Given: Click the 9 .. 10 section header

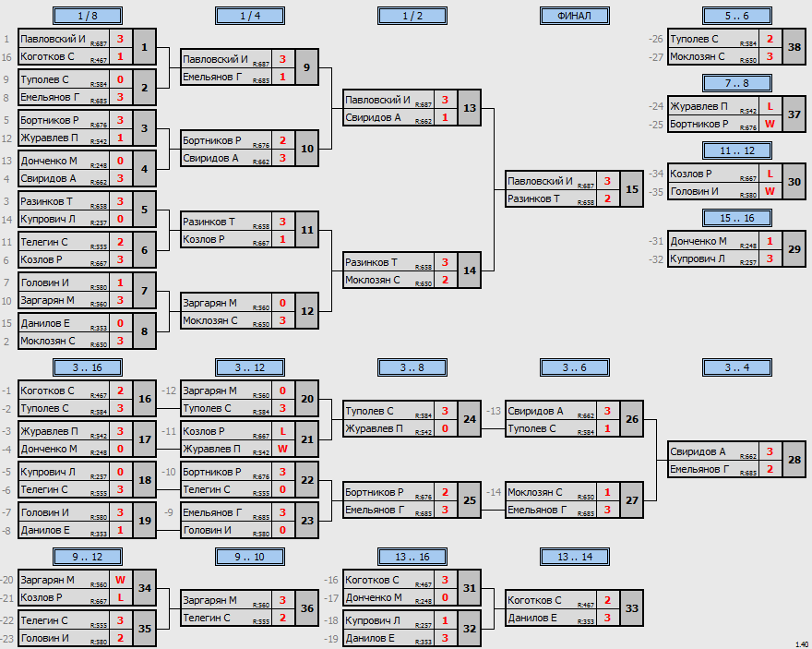Looking at the screenshot, I should point(250,558).
